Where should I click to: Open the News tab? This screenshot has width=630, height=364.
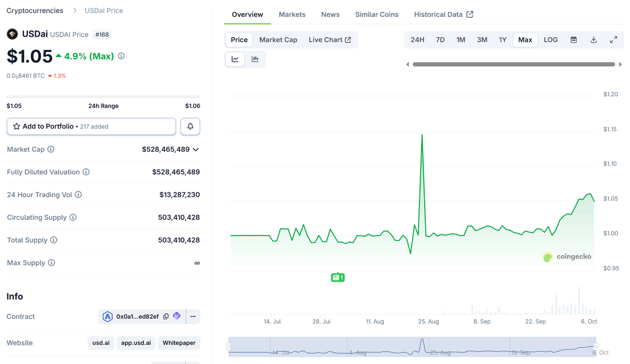[x=330, y=15]
